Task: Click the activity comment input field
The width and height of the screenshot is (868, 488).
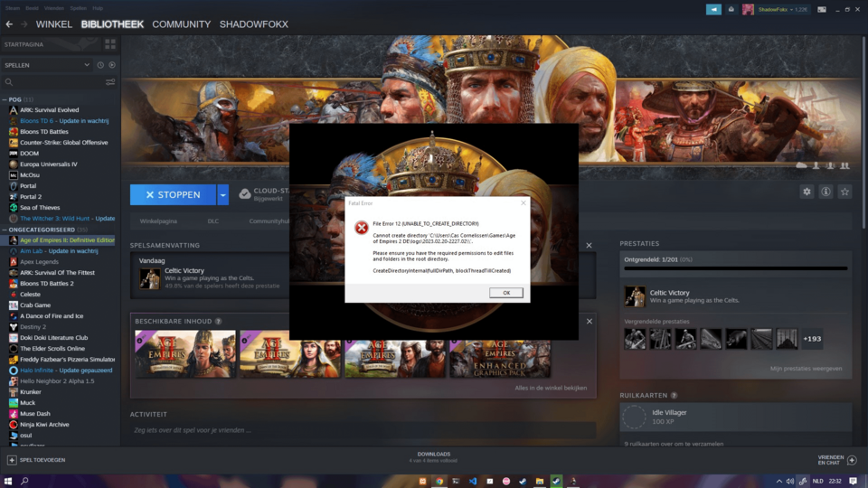Action: [363, 430]
